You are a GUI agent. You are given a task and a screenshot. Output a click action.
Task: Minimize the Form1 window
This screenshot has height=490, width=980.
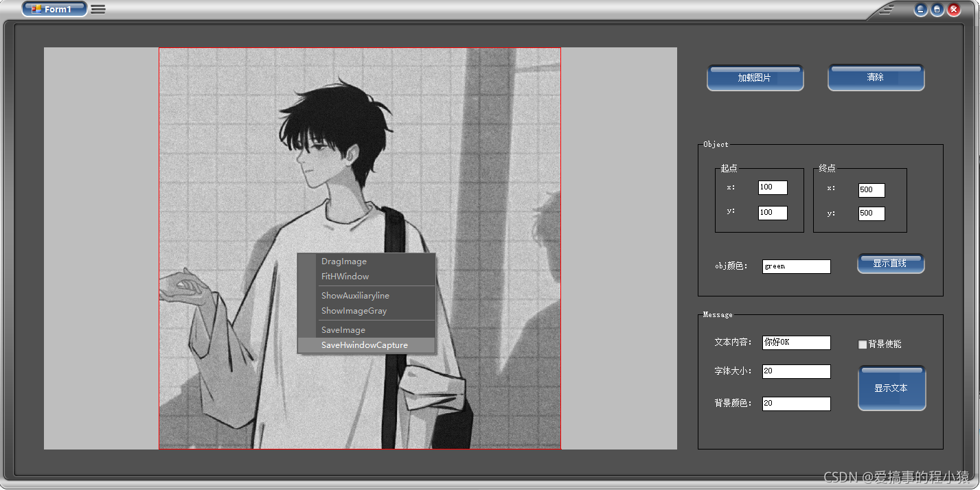920,10
